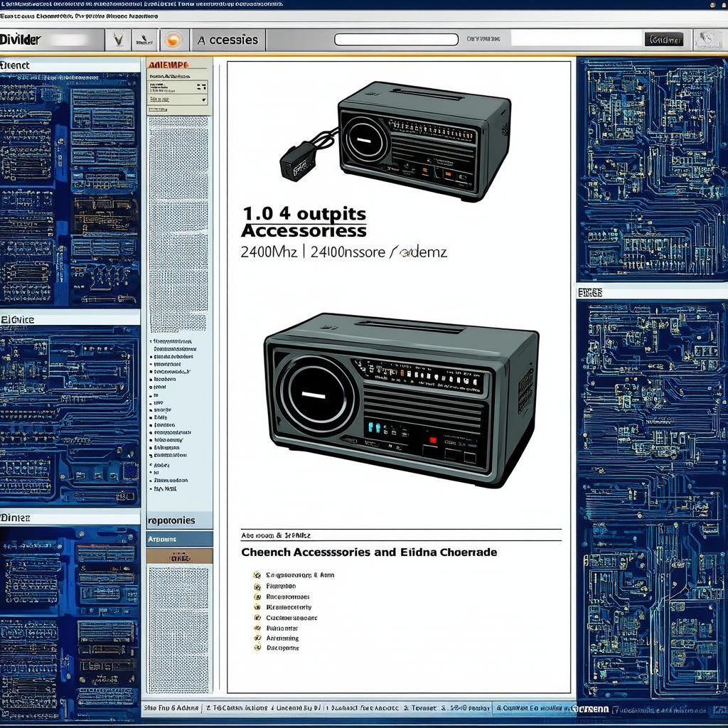Open the Accessies tab

click(x=227, y=40)
